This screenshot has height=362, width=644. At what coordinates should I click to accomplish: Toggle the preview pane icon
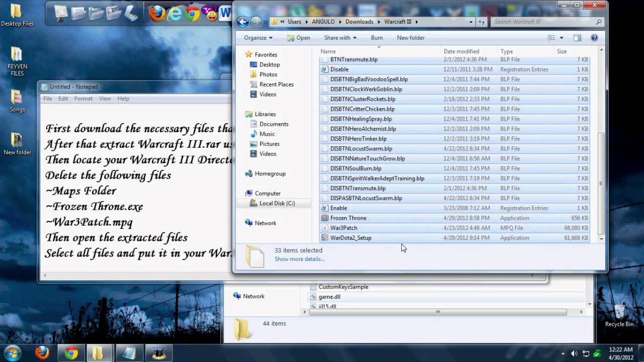pos(577,38)
